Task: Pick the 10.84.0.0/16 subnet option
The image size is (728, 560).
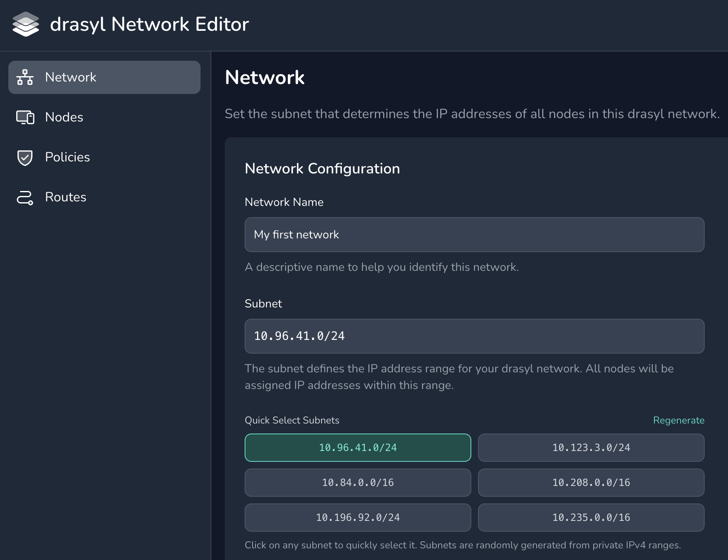Action: tap(358, 483)
